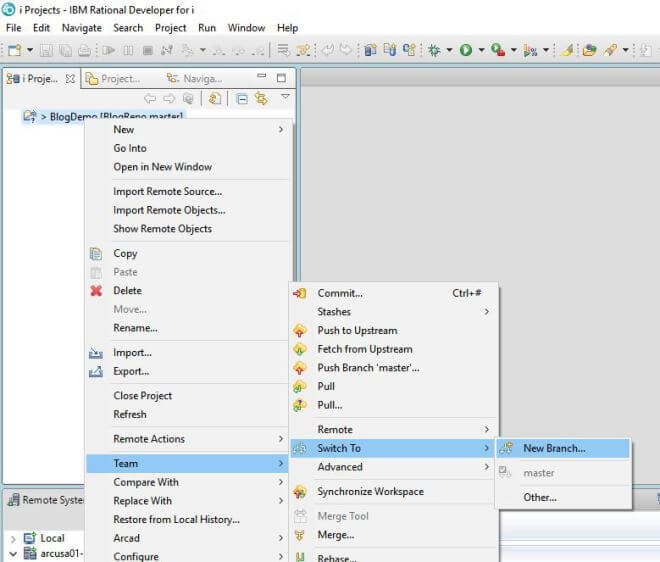Click the Suspend debug icon
Screen dimensions: 660x562
point(128,51)
